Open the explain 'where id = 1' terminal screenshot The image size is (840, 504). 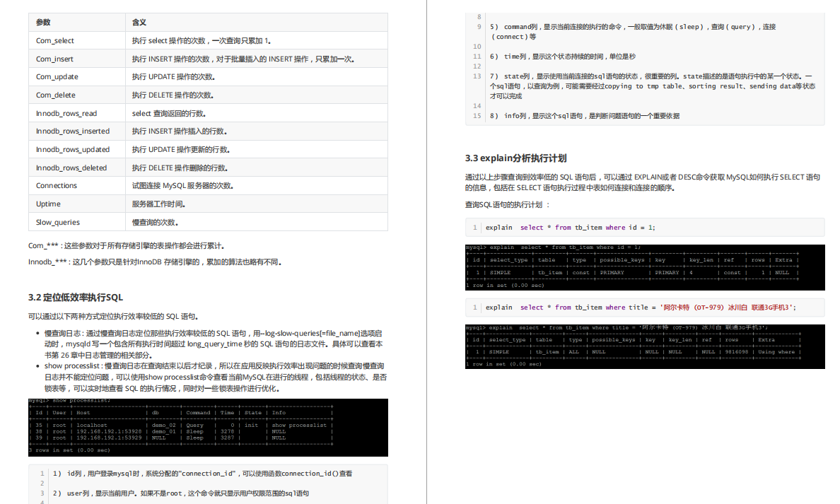[x=645, y=267]
